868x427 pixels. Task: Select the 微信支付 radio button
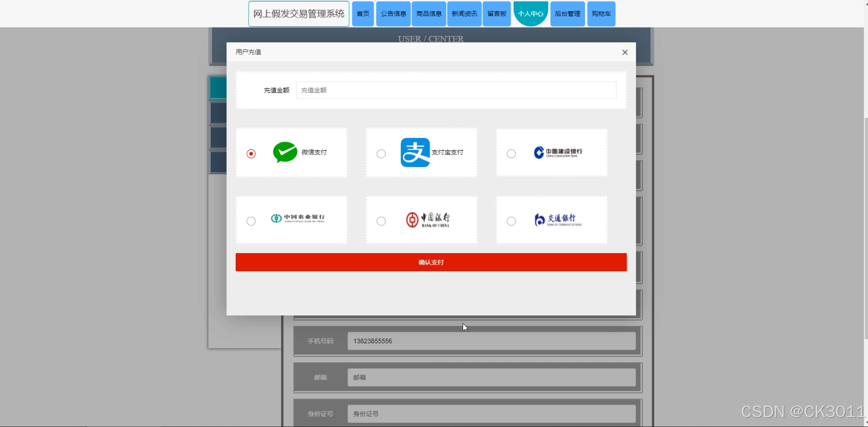tap(251, 153)
